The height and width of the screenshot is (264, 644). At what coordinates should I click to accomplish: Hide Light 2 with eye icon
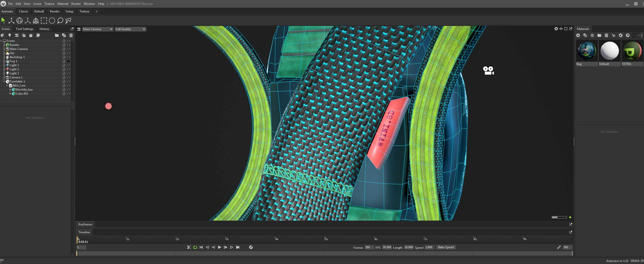[69, 69]
